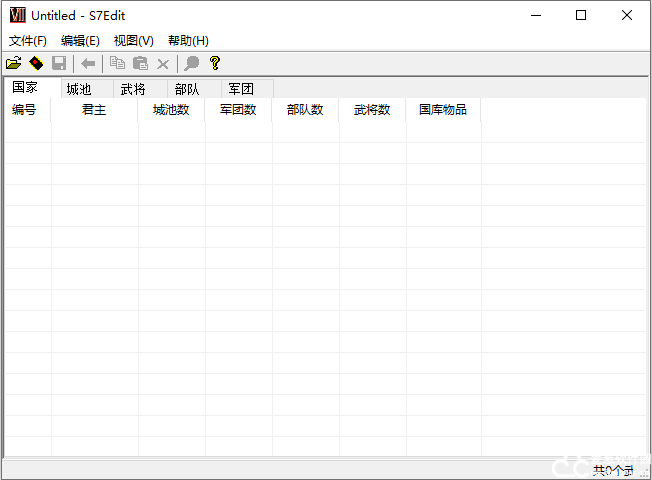Open the 视图(V) menu
The width and height of the screenshot is (652, 480).
click(x=133, y=41)
